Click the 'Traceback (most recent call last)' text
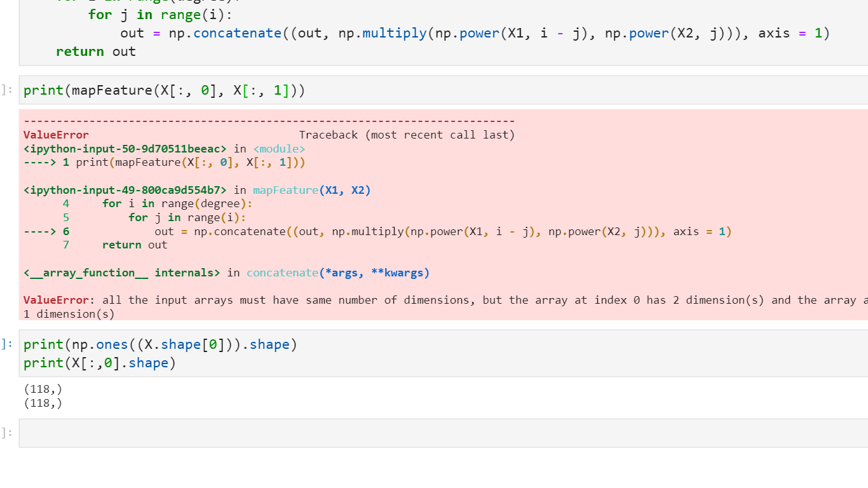868x488 pixels. [407, 135]
